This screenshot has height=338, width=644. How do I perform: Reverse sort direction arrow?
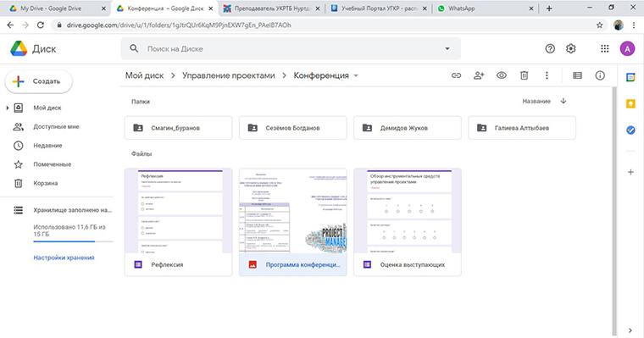click(563, 101)
